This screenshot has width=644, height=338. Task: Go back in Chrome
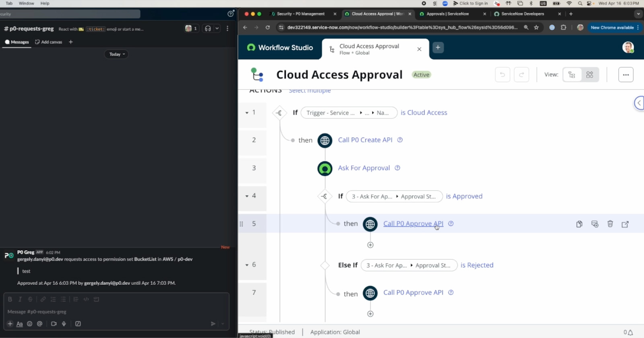coord(245,27)
